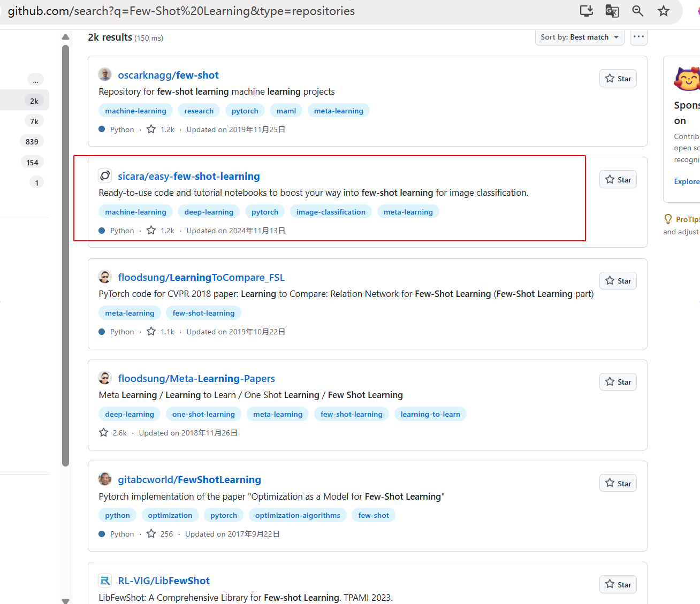700x604 pixels.
Task: Click the install app icon in address bar
Action: [587, 11]
